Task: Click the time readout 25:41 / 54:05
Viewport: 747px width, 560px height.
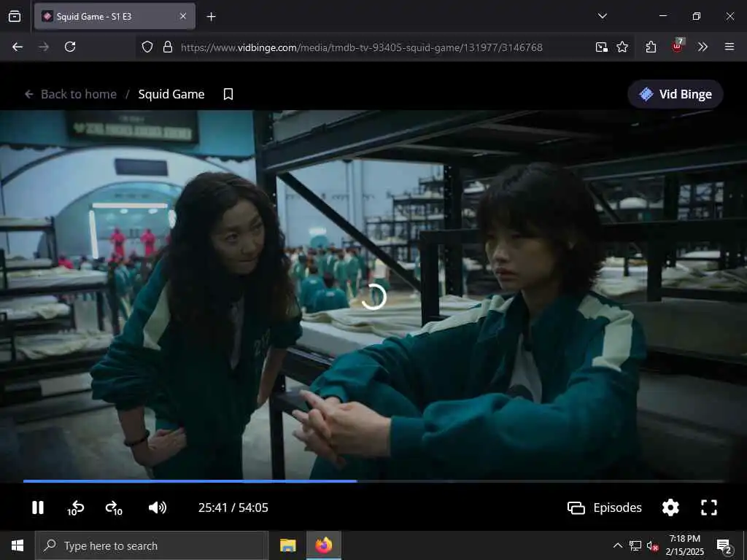Action: (x=233, y=507)
